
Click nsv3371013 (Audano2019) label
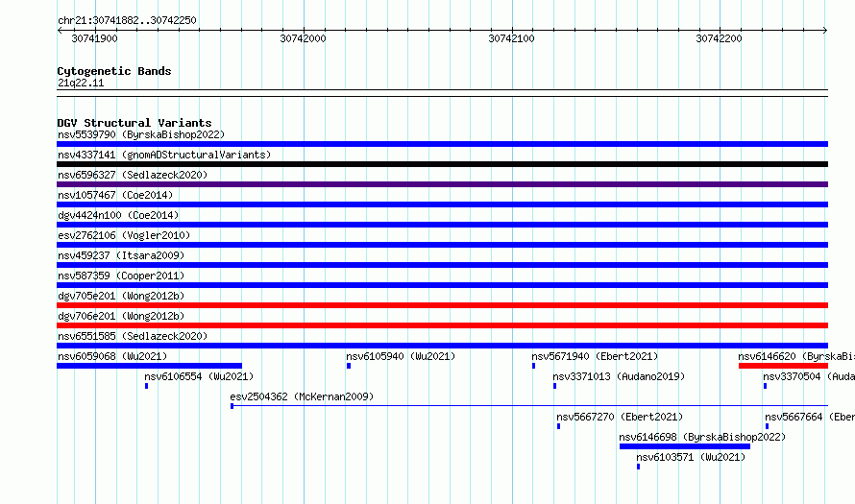pos(619,376)
